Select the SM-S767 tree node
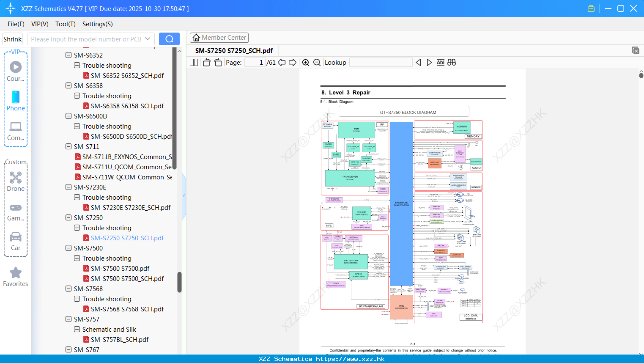The height and width of the screenshot is (363, 644). pyautogui.click(x=86, y=349)
